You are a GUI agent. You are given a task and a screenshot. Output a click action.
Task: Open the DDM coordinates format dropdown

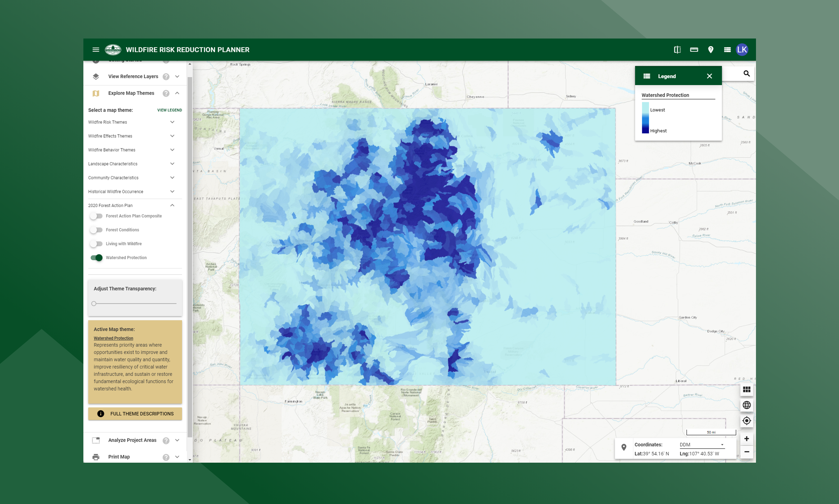coord(702,445)
